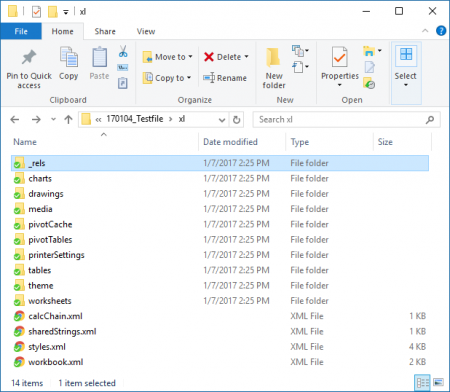
Task: Switch to the Home tab
Action: [x=62, y=31]
